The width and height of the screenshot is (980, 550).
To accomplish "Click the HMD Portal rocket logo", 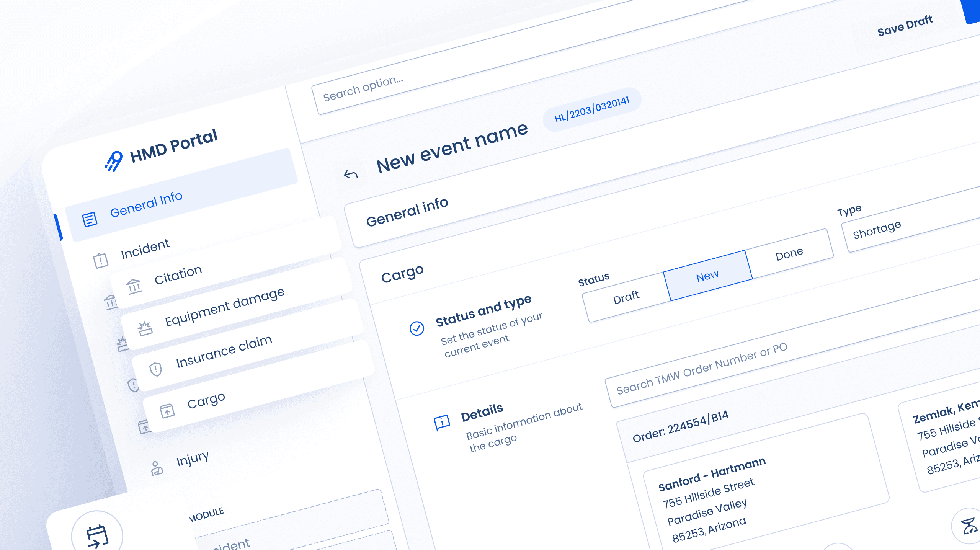I will (114, 161).
